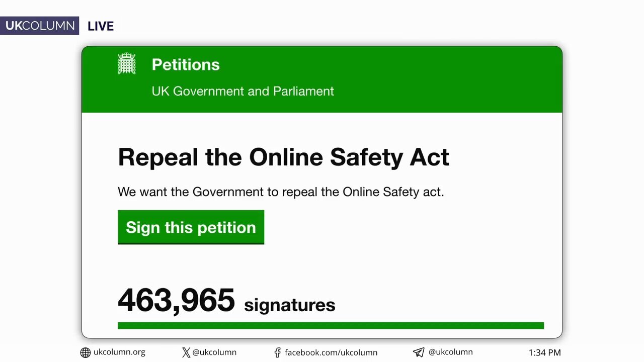Sign this petition button
The height and width of the screenshot is (362, 644).
(191, 227)
